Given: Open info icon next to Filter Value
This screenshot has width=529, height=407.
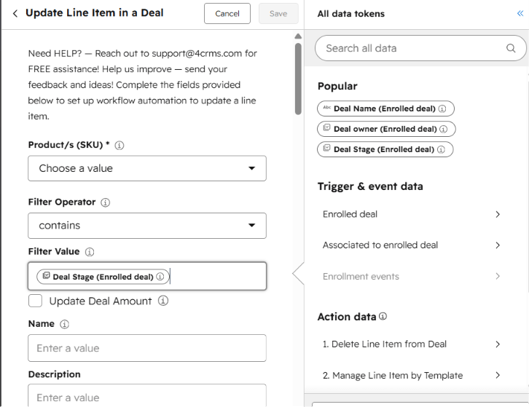Looking at the screenshot, I should click(89, 252).
